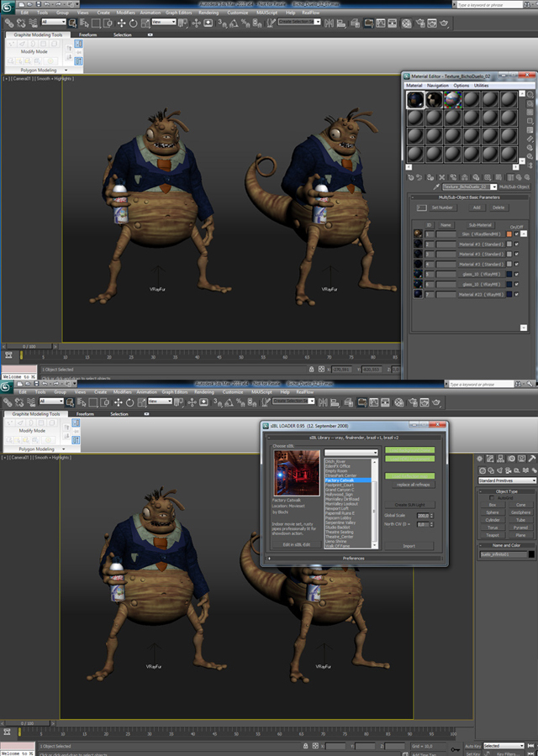Uncheck On/Off for sub-material ID 4
Screen dimensions: 538x756
coord(516,265)
